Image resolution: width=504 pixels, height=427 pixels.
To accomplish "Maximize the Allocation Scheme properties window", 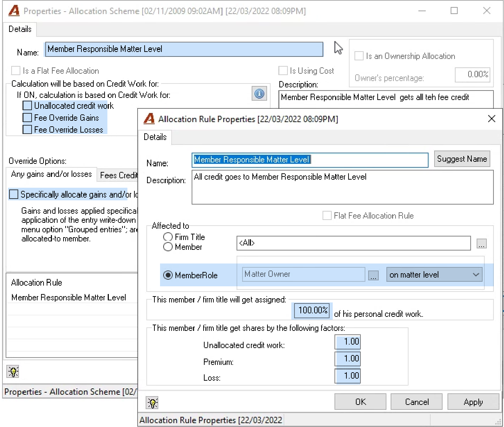I will tap(454, 11).
